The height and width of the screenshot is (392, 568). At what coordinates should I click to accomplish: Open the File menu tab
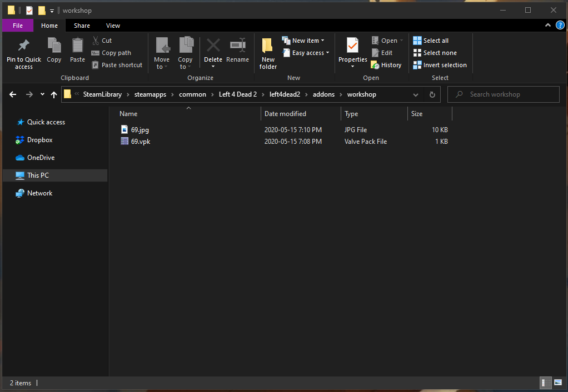[18, 26]
